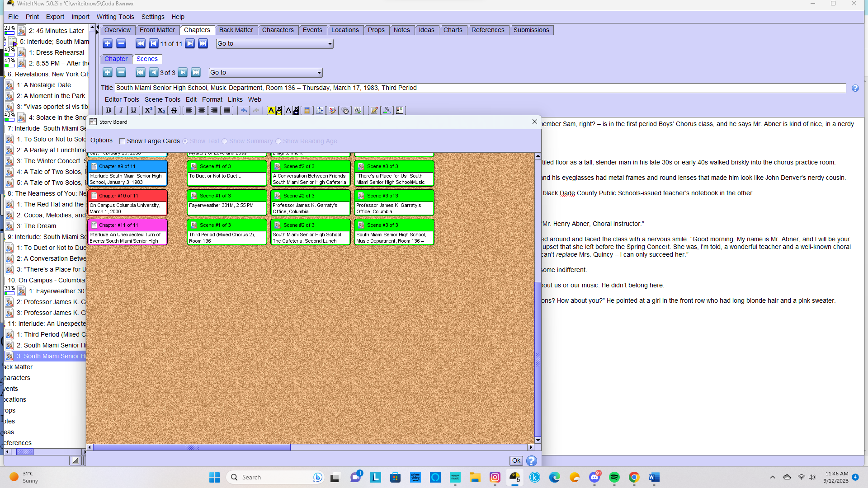
Task: Select Show Reading Age option
Action: (278, 141)
